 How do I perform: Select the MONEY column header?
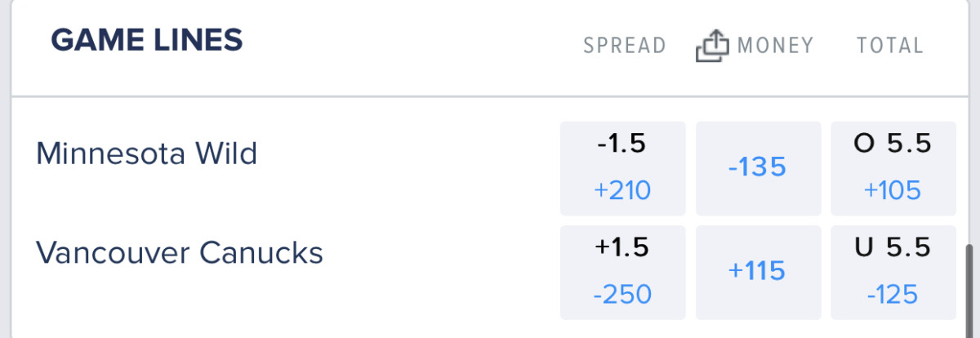[x=775, y=46]
